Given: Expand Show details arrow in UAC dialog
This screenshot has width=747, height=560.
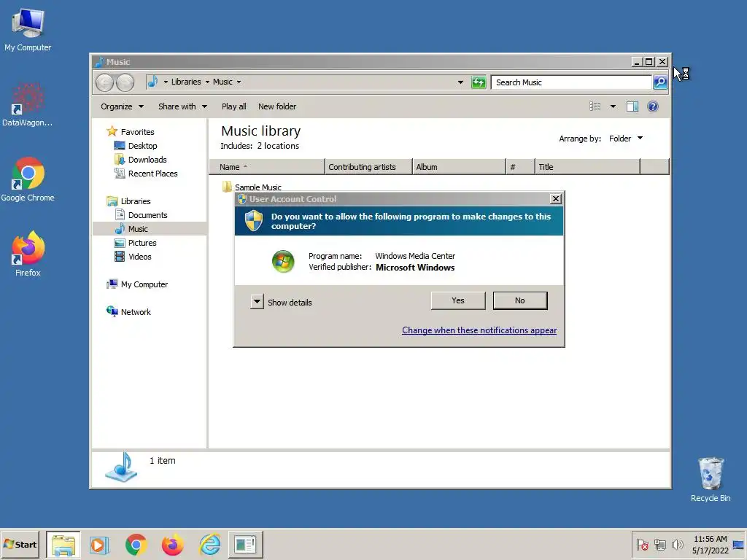Looking at the screenshot, I should (257, 302).
